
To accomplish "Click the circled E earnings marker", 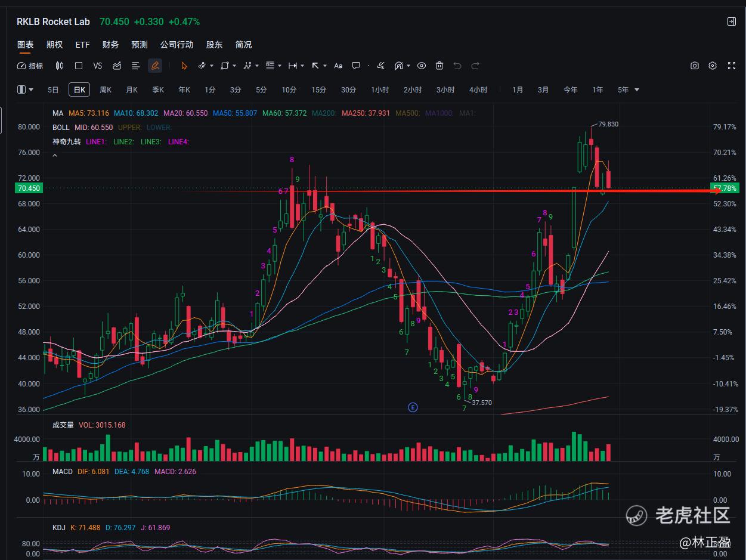I will [x=413, y=407].
